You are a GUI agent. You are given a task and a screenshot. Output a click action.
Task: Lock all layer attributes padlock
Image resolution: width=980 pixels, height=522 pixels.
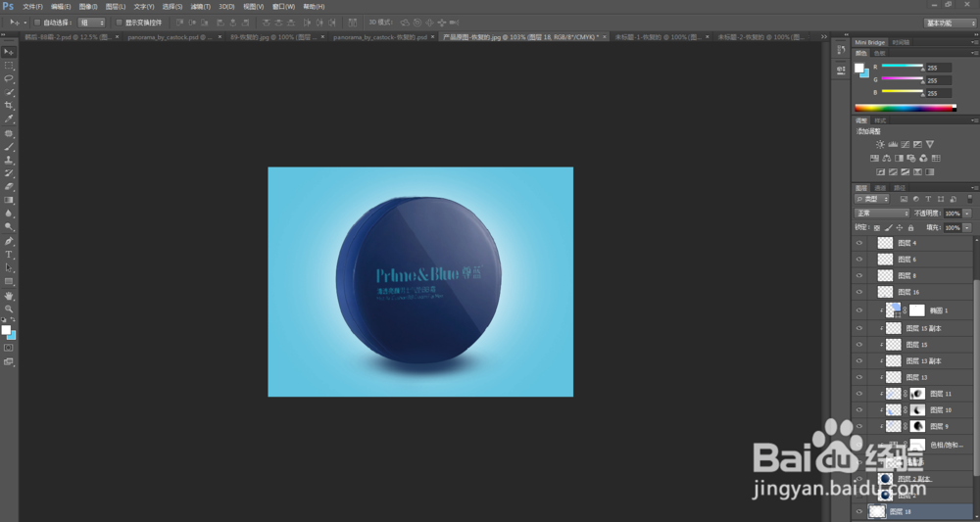coord(910,228)
